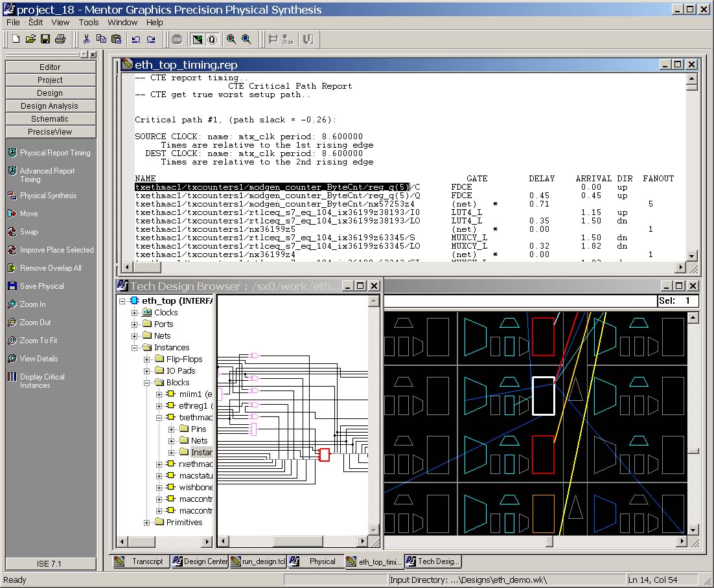This screenshot has width=714, height=588.
Task: Collapse the Blocks folder
Action: tap(146, 383)
